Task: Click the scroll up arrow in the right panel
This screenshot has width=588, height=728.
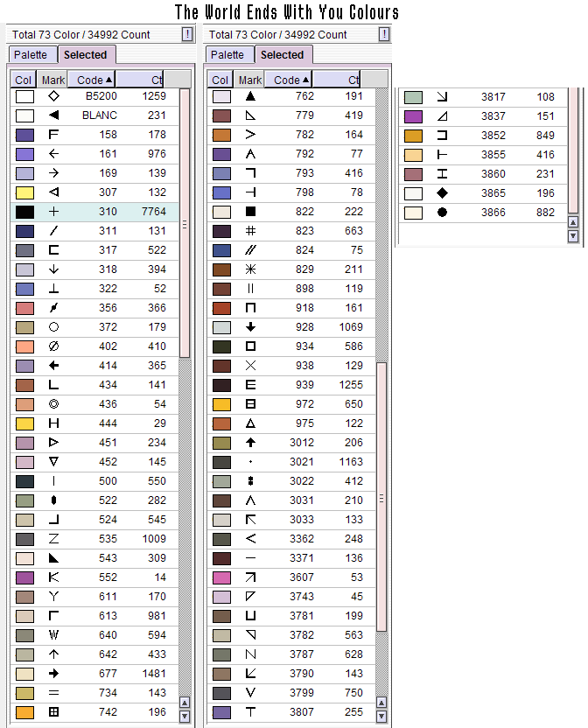Action: (x=573, y=222)
